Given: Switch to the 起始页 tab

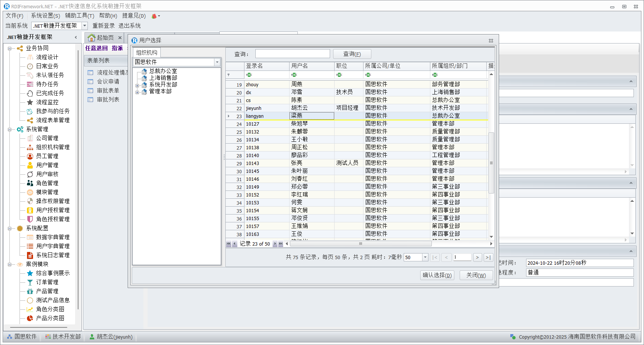Looking at the screenshot, I should (x=101, y=37).
